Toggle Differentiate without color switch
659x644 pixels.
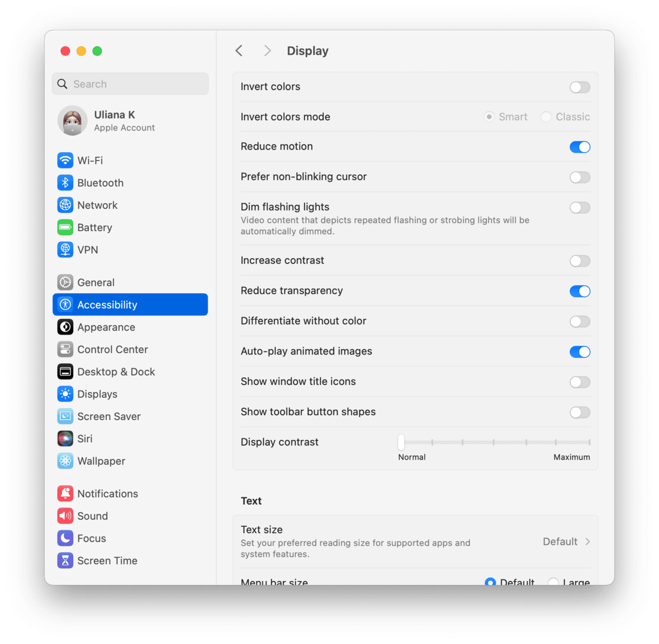pos(580,321)
